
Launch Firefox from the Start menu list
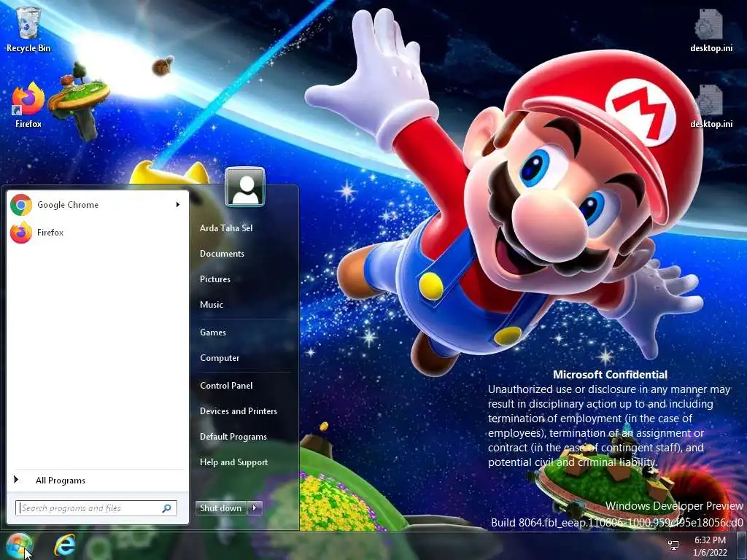coord(97,233)
